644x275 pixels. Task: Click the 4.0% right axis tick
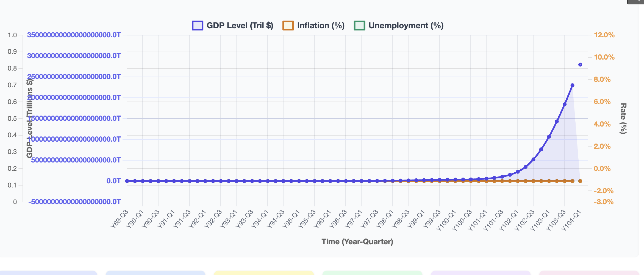tap(602, 124)
